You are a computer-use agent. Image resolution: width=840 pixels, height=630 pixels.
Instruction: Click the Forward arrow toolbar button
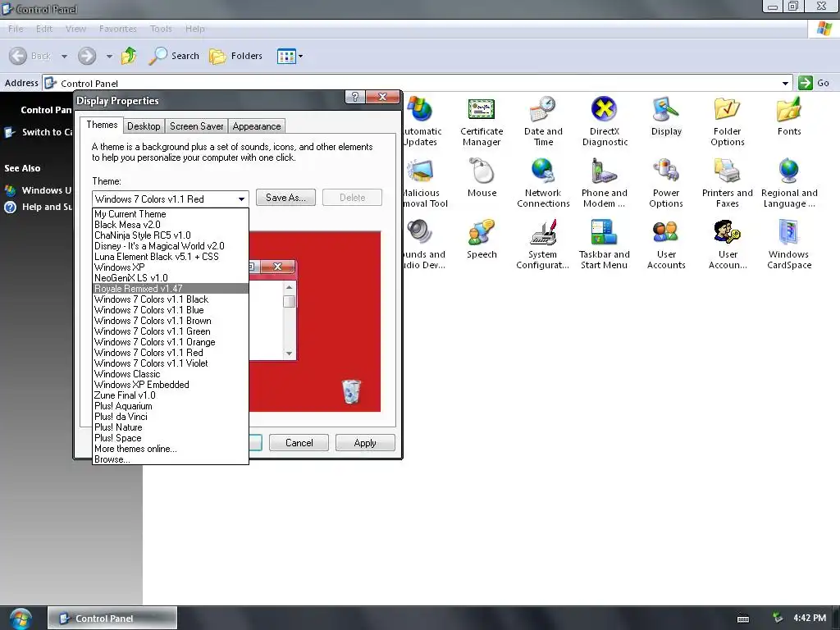(x=87, y=56)
